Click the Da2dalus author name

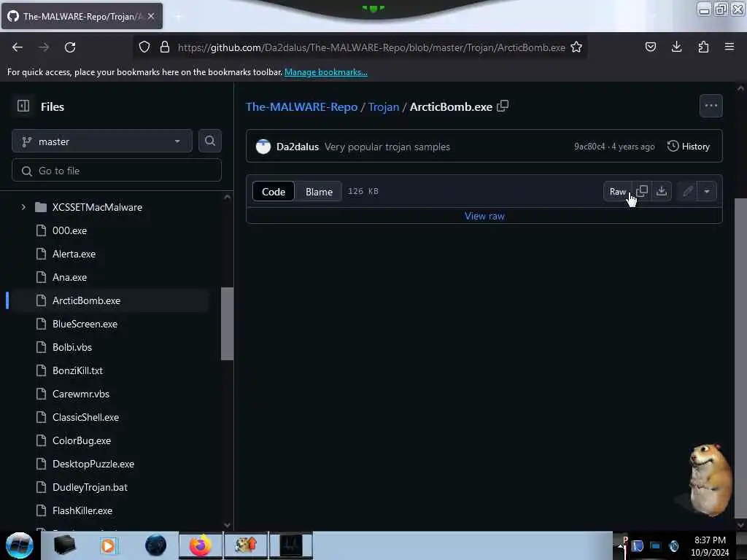tap(298, 147)
